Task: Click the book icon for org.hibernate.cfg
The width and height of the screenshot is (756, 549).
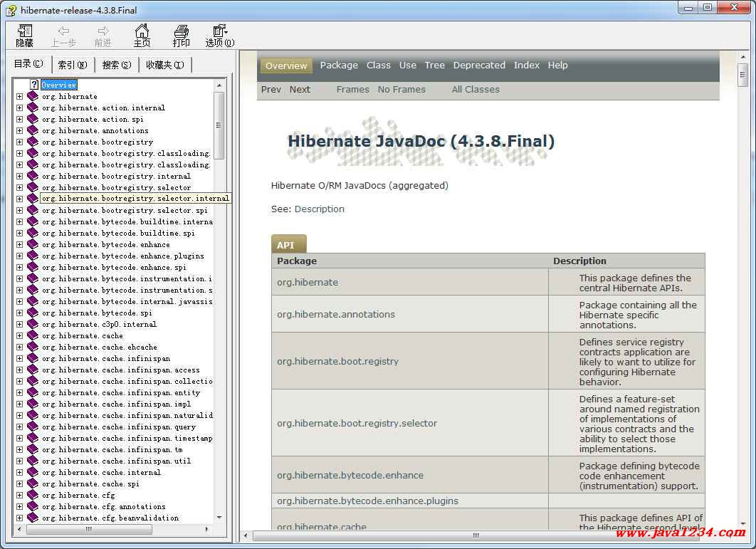Action: (x=32, y=495)
